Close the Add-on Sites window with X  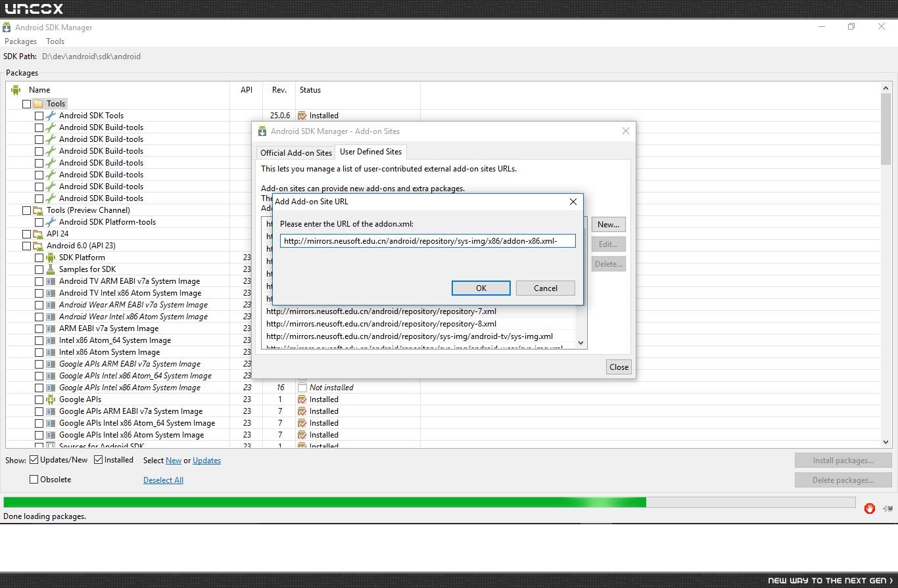pyautogui.click(x=625, y=131)
